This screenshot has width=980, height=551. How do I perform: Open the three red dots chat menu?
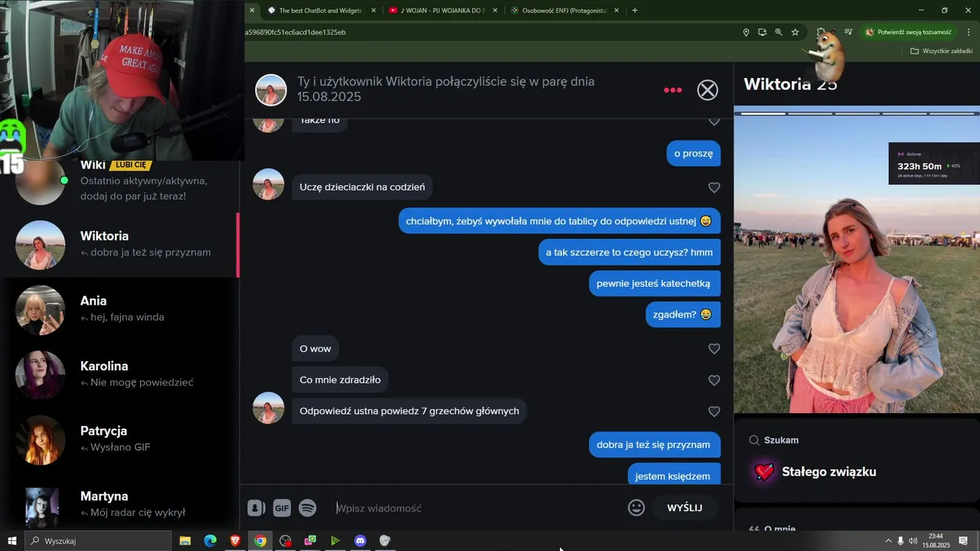(673, 90)
